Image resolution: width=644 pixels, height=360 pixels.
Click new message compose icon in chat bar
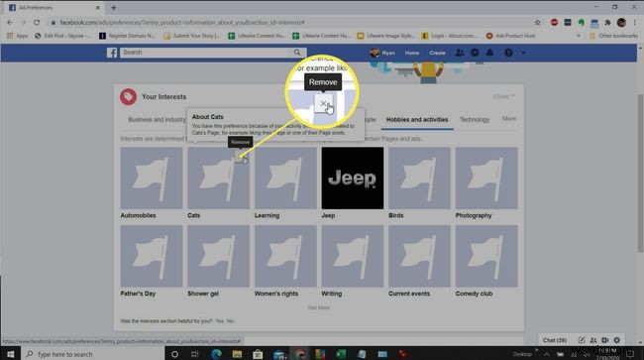pyautogui.click(x=582, y=340)
